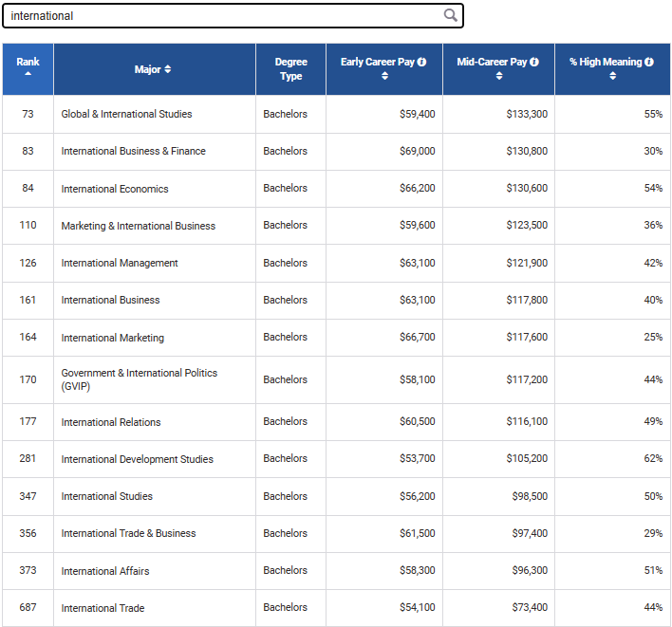The width and height of the screenshot is (672, 627).
Task: Click the Major column sort arrows
Action: 168,69
